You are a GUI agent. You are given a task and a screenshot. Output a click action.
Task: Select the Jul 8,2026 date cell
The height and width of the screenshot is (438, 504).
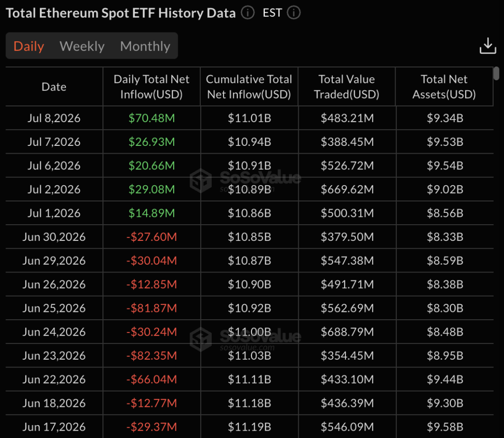[54, 118]
